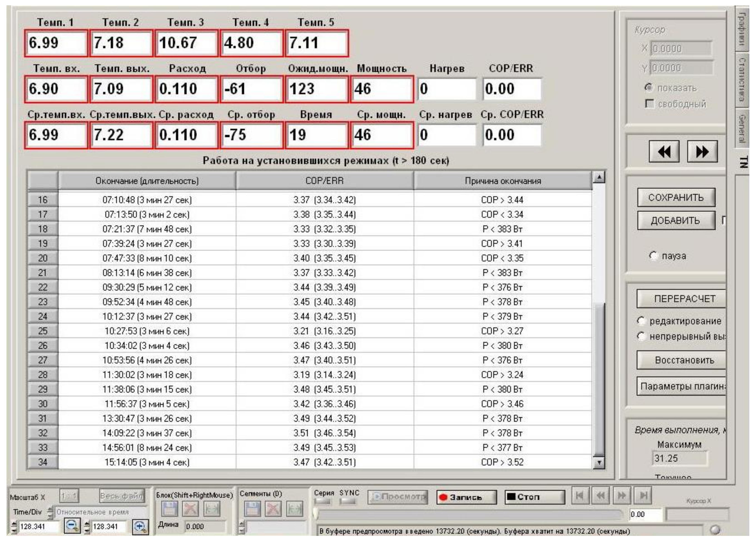Viewport: 756px width, 542px height.
Task: Click stepper of right 128.341 field
Action: (x=87, y=527)
